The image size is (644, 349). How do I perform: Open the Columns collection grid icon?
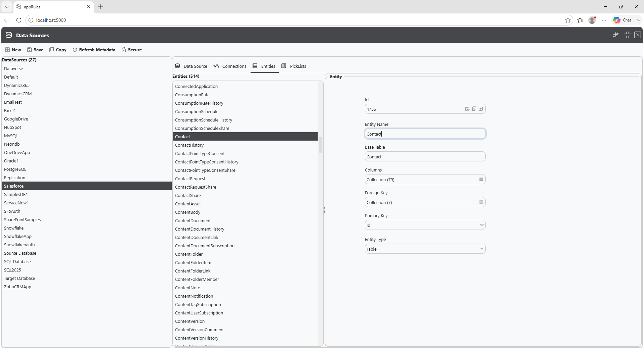point(481,179)
